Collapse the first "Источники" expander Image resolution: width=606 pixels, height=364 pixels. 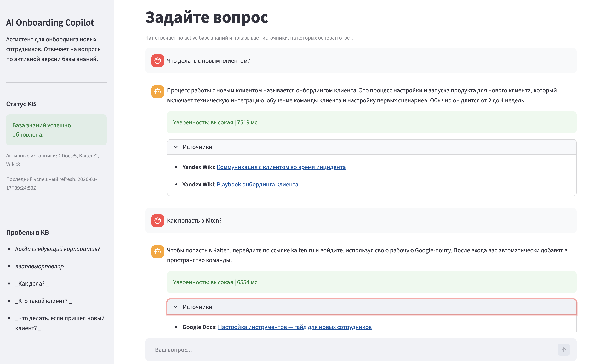click(197, 147)
